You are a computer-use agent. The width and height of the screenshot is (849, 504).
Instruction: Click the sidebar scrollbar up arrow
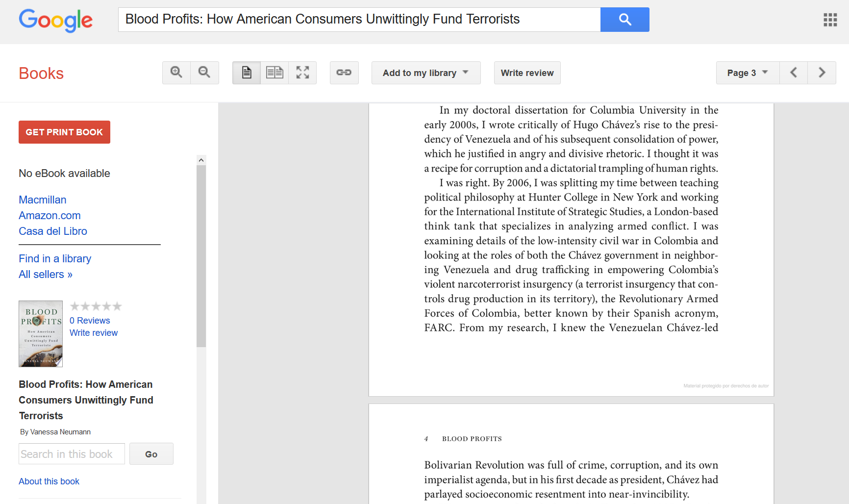click(201, 160)
